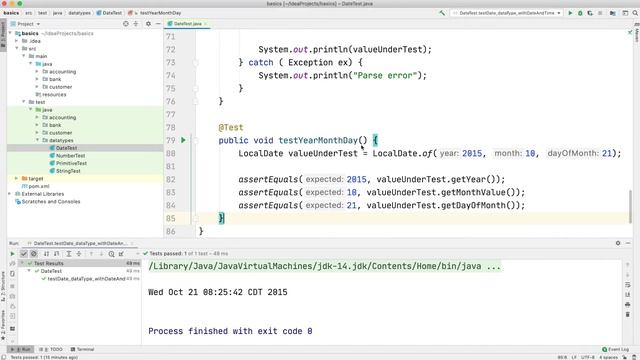Collapse the basics project root
Screen dimensions: 640x360
(10, 33)
